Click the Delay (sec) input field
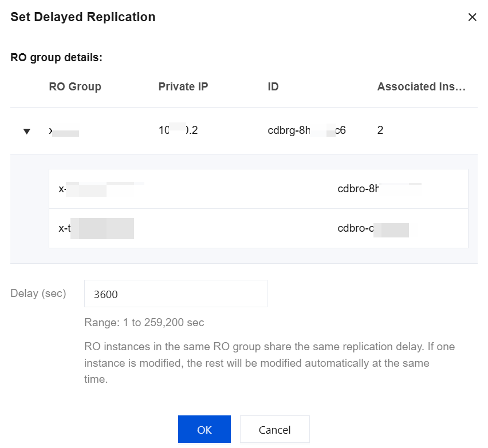The height and width of the screenshot is (448, 488). (x=175, y=294)
